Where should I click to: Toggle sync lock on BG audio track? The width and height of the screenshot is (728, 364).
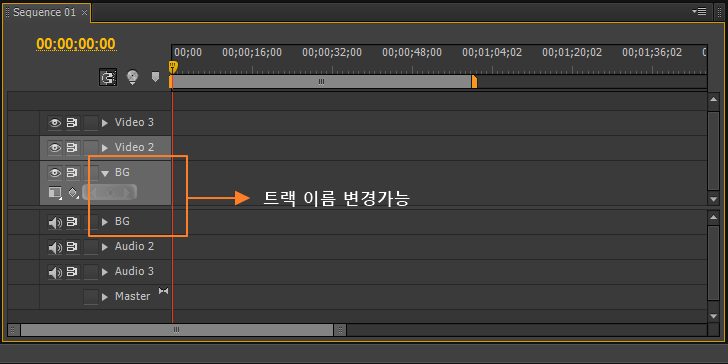pos(72,222)
